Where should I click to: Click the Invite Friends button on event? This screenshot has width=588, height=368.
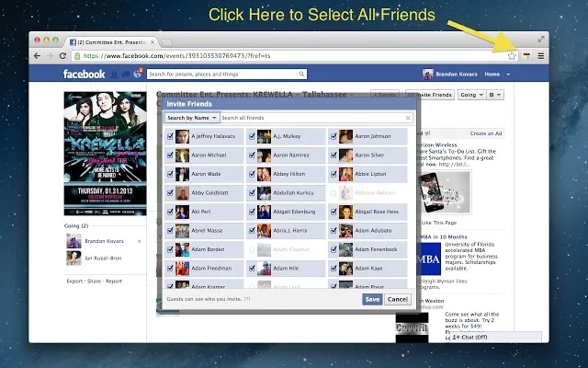coord(430,95)
